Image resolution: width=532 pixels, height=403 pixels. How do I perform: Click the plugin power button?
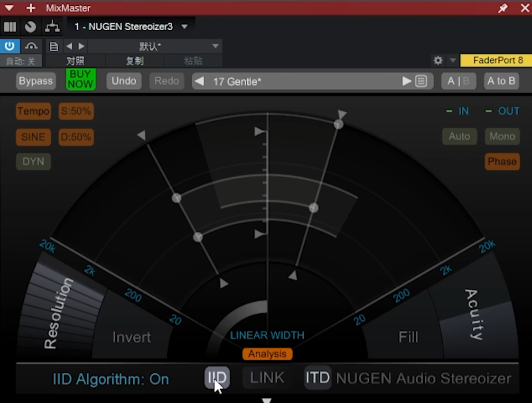click(10, 46)
